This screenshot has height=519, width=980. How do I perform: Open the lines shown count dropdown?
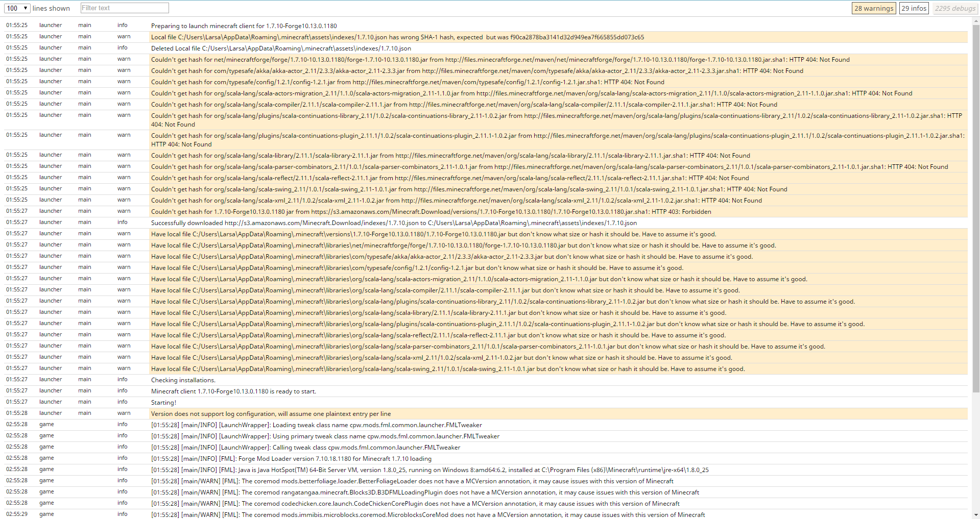[17, 8]
